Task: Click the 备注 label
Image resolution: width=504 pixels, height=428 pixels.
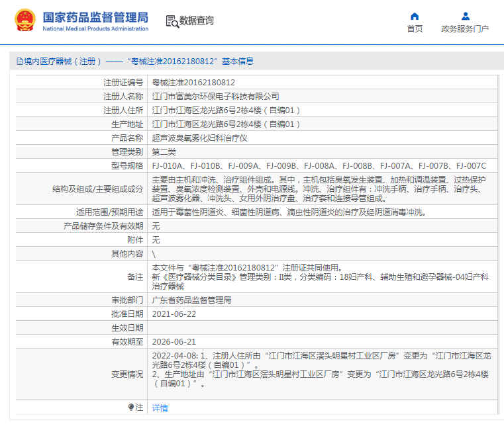Action: click(135, 277)
